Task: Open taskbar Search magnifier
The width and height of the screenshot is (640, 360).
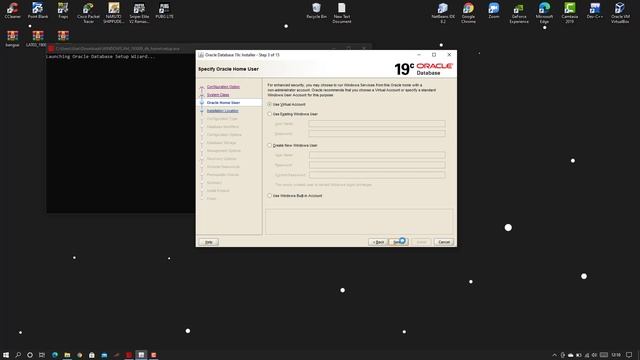Action: 18,355
